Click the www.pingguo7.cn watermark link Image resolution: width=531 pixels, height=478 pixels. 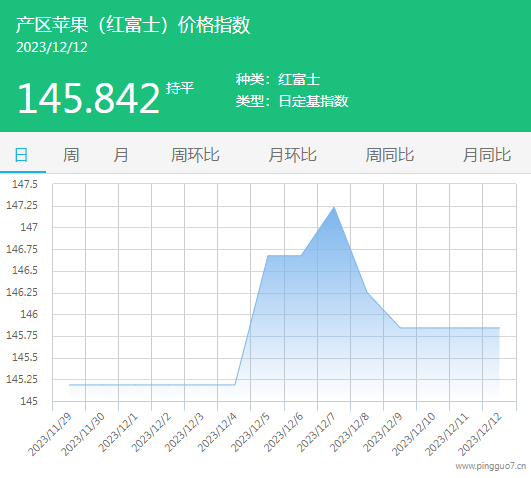491,466
